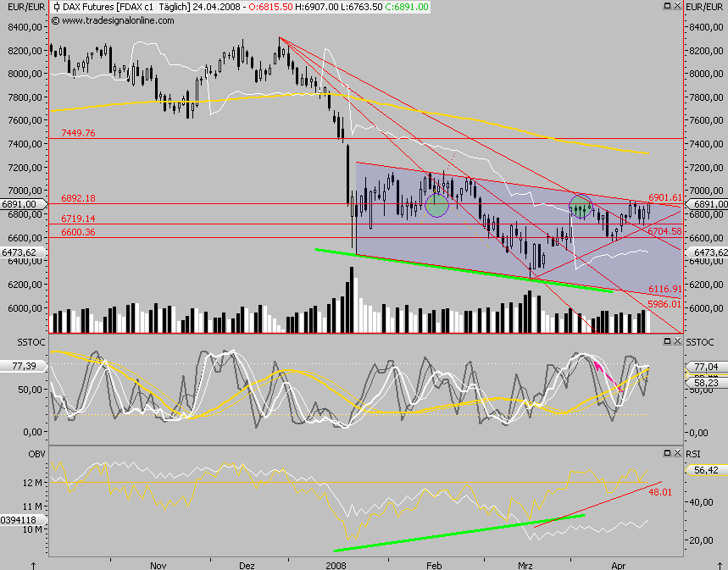The height and width of the screenshot is (570, 728).
Task: Click the 50,00 label on left SSTOC axis
Action: [31, 390]
